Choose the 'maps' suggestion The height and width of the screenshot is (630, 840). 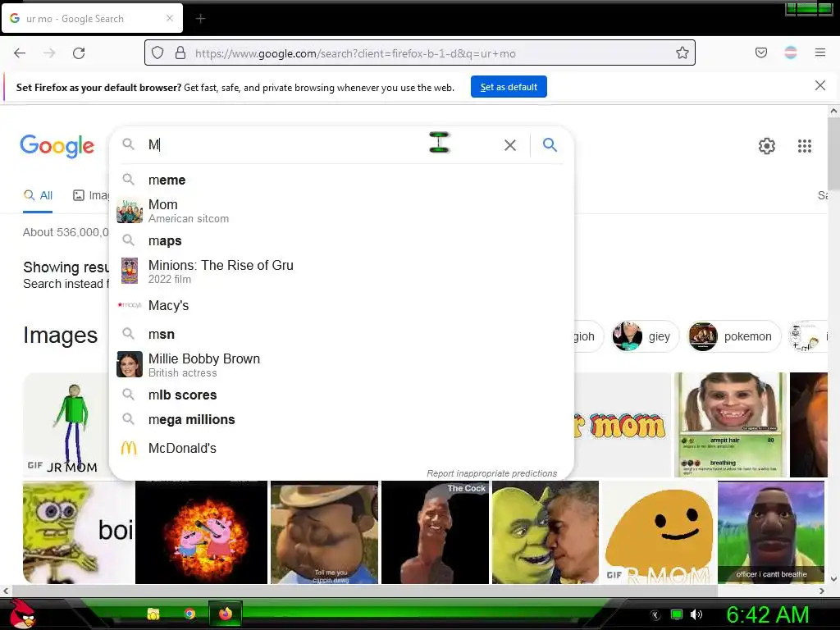tap(341, 241)
